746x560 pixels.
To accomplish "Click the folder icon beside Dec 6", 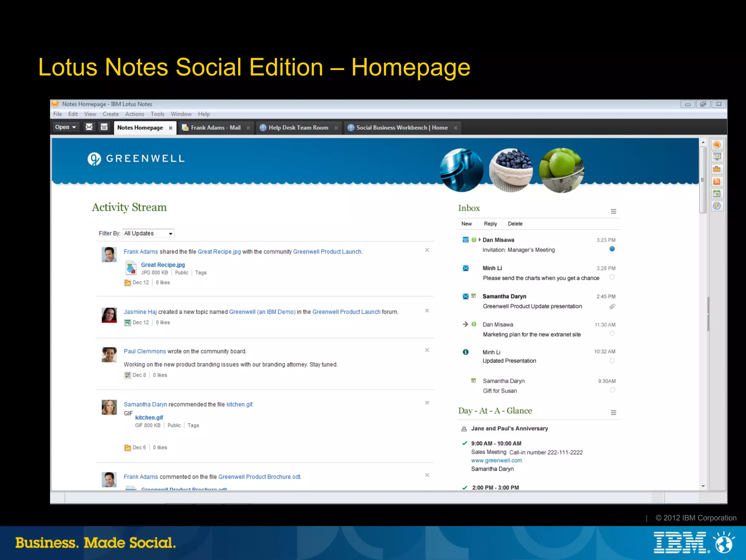I will pos(127,448).
